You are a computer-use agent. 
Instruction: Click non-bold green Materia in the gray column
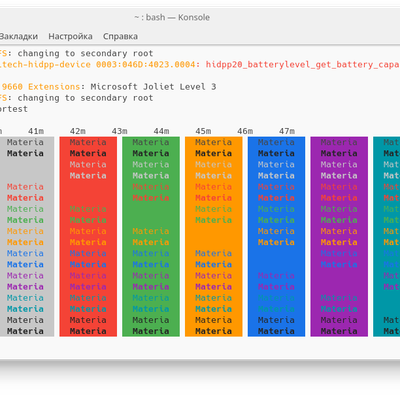25,209
